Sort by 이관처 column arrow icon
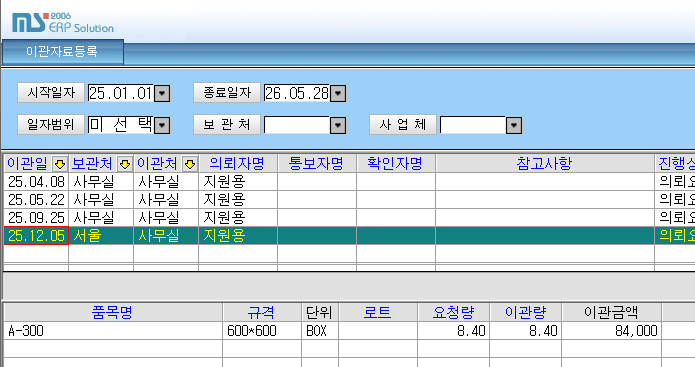The height and width of the screenshot is (367, 695). point(190,164)
